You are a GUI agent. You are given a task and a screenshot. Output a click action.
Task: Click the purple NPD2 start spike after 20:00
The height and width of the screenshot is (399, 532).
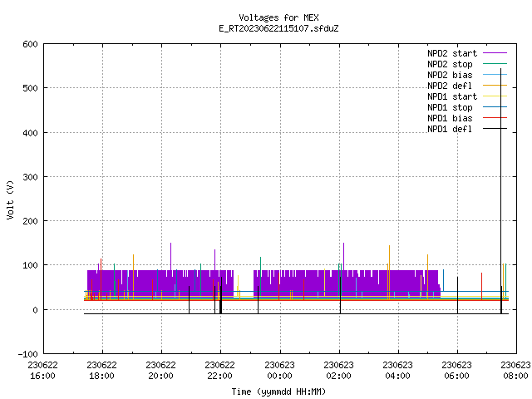pos(170,256)
